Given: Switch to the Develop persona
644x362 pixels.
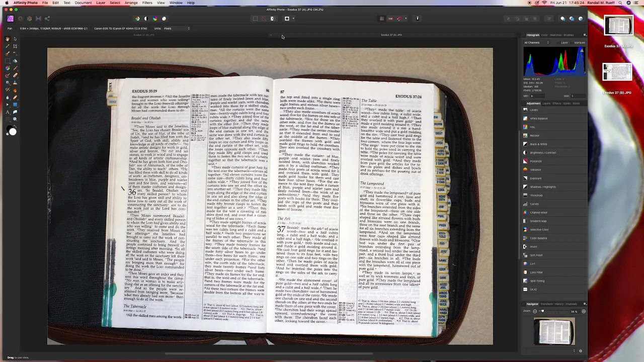Looking at the screenshot, I should point(30,19).
